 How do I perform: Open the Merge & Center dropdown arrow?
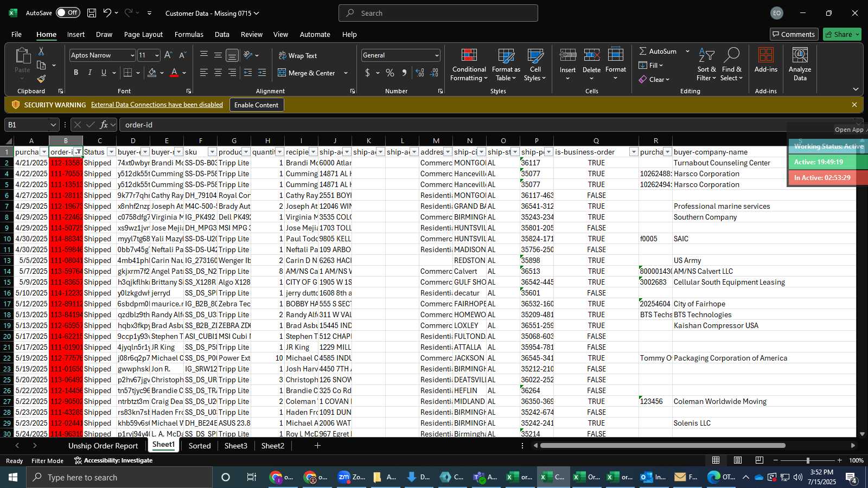coord(346,73)
